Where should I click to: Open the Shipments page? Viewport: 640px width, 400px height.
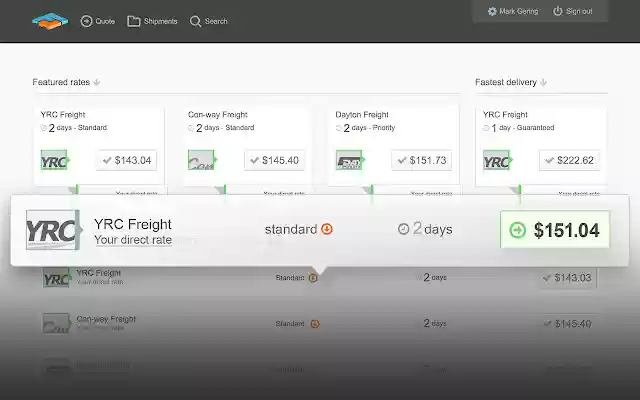click(x=152, y=21)
